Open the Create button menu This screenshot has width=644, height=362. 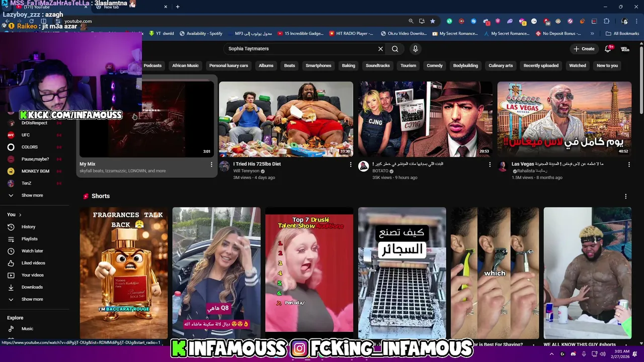[x=584, y=49]
